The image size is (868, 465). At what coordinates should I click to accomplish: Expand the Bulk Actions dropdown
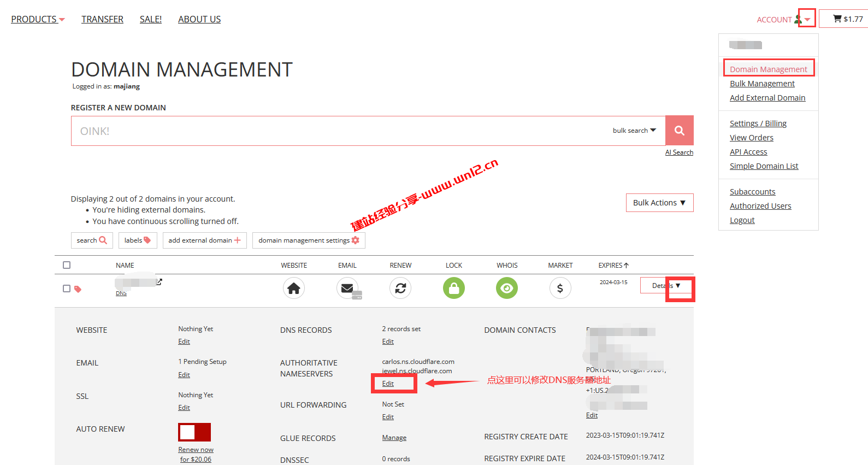pyautogui.click(x=659, y=203)
